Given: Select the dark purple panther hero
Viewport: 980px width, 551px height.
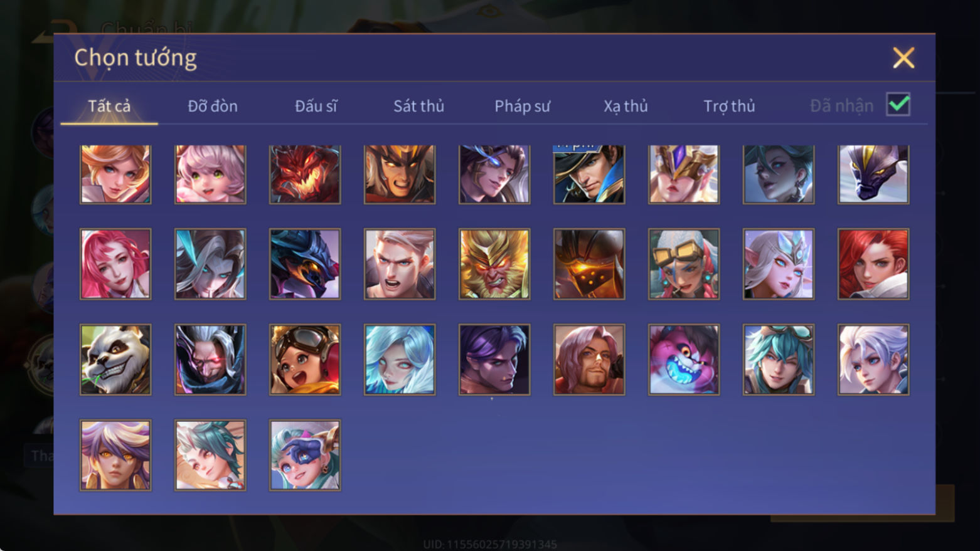Looking at the screenshot, I should coord(873,174).
